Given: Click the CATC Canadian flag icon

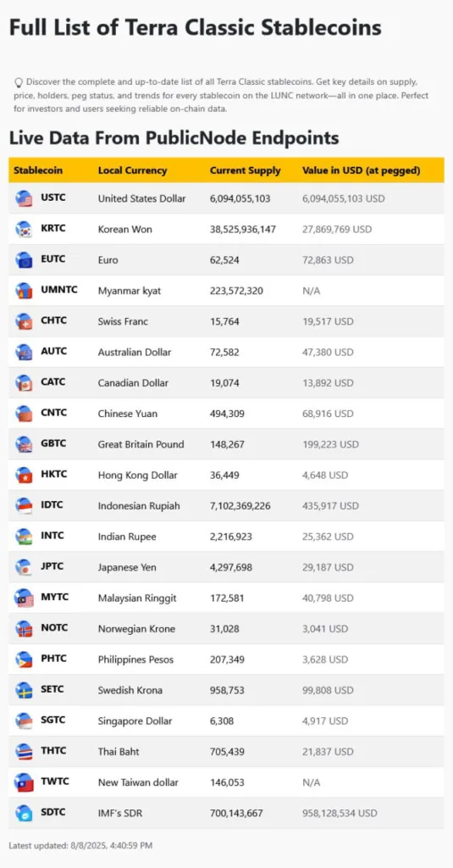Looking at the screenshot, I should pyautogui.click(x=25, y=382).
